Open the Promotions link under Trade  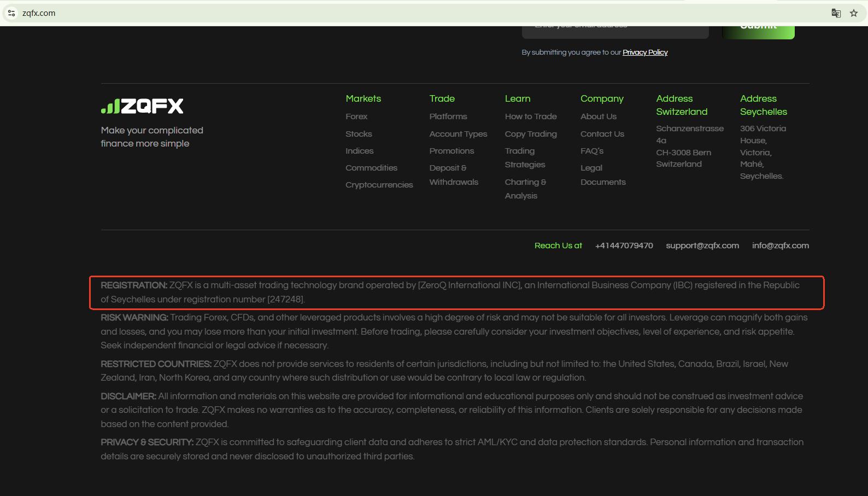coord(451,151)
